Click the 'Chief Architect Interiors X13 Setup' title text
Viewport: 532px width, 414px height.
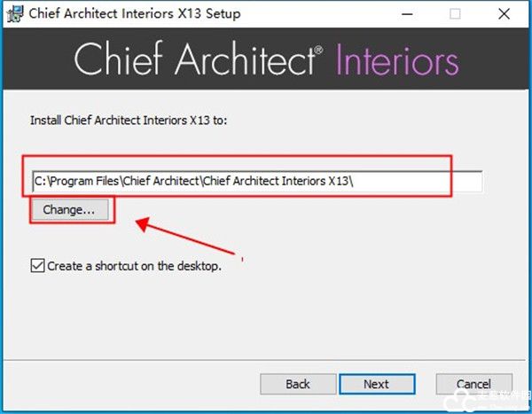[135, 14]
